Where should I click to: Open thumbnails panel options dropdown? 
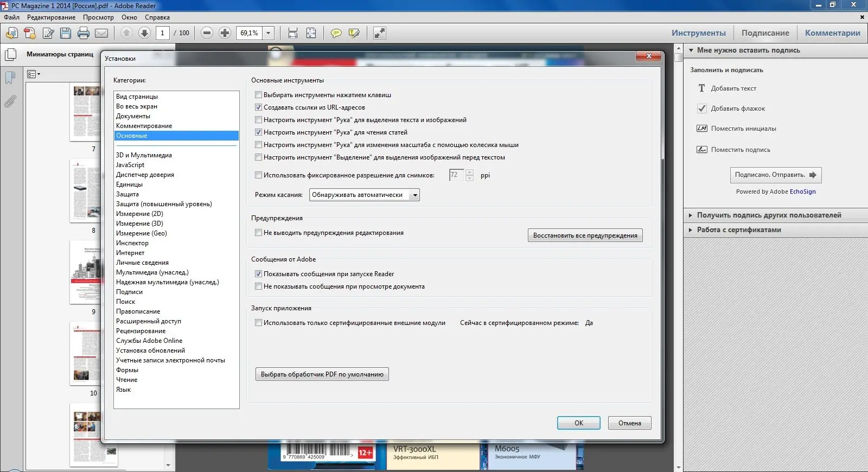[34, 74]
